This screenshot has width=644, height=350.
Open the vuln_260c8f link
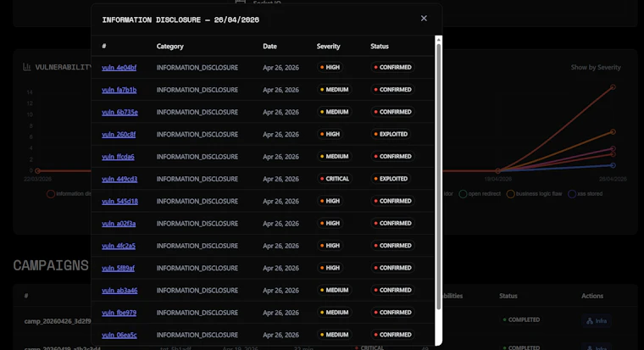[119, 135]
